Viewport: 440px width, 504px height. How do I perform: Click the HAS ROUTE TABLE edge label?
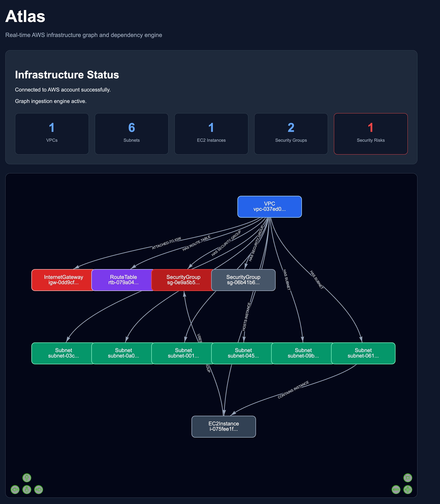click(196, 243)
